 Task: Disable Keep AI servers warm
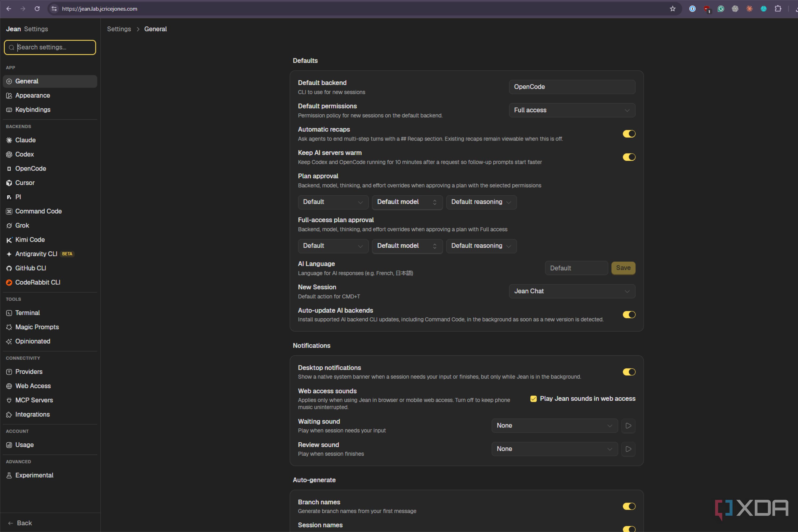tap(629, 157)
